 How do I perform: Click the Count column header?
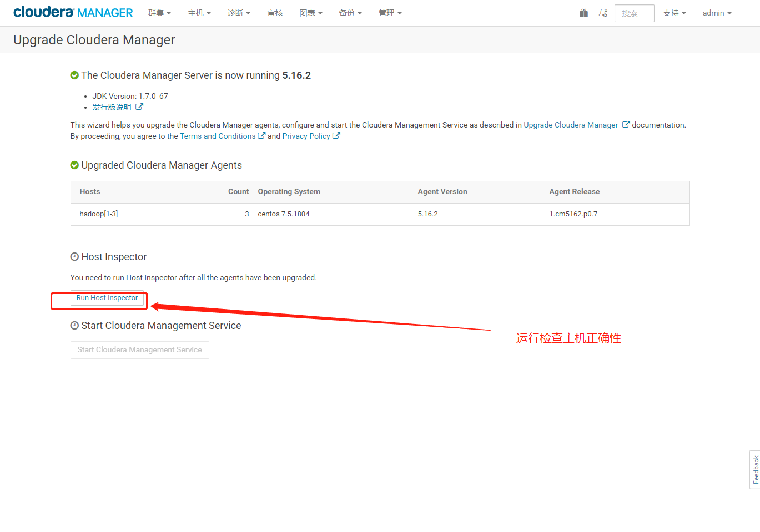point(238,191)
